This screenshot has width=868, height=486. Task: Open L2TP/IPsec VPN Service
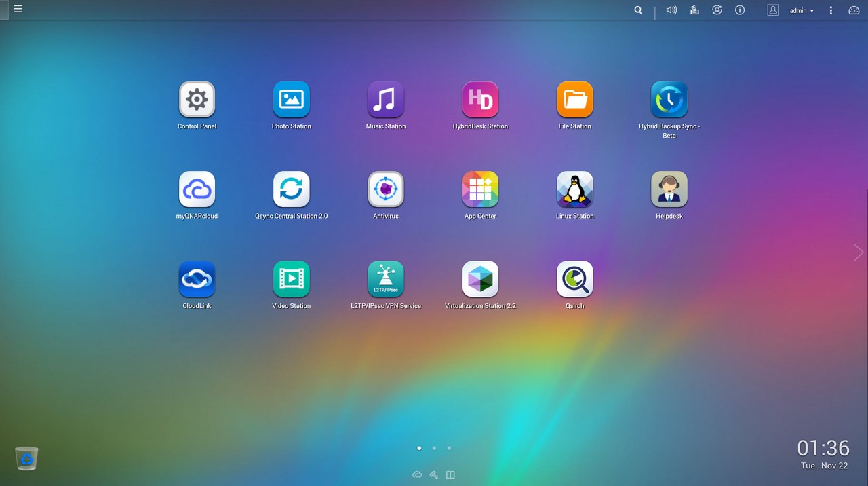(x=386, y=279)
